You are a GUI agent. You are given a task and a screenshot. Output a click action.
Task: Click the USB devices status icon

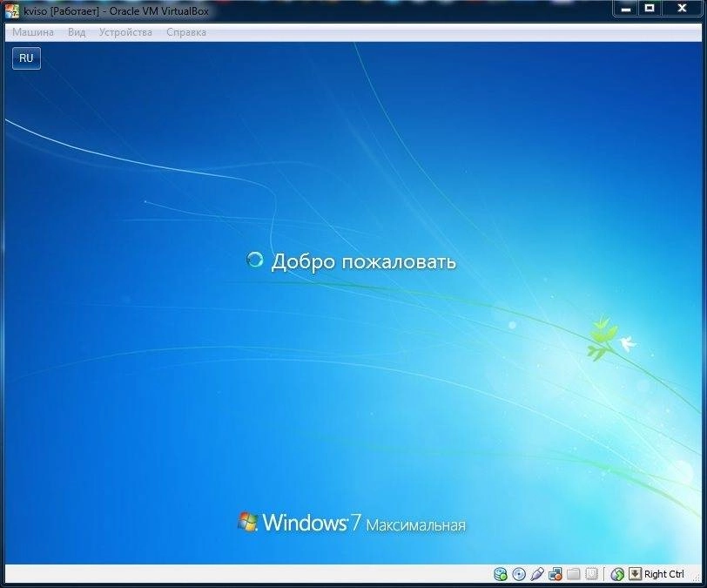point(537,574)
